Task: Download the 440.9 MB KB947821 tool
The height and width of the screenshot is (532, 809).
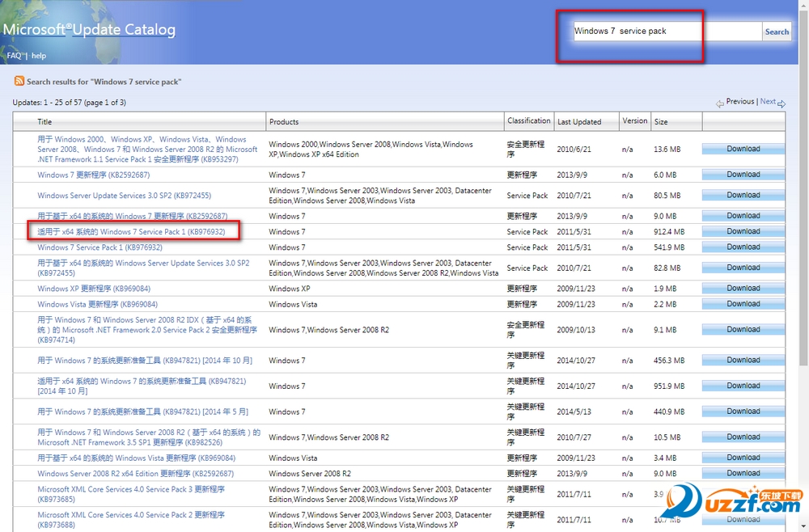Action: (x=743, y=412)
